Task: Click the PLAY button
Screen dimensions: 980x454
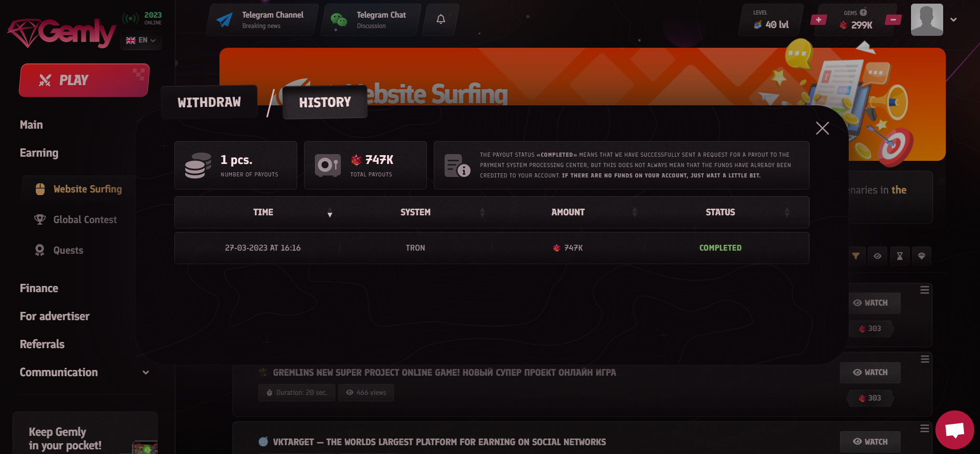Action: click(84, 80)
